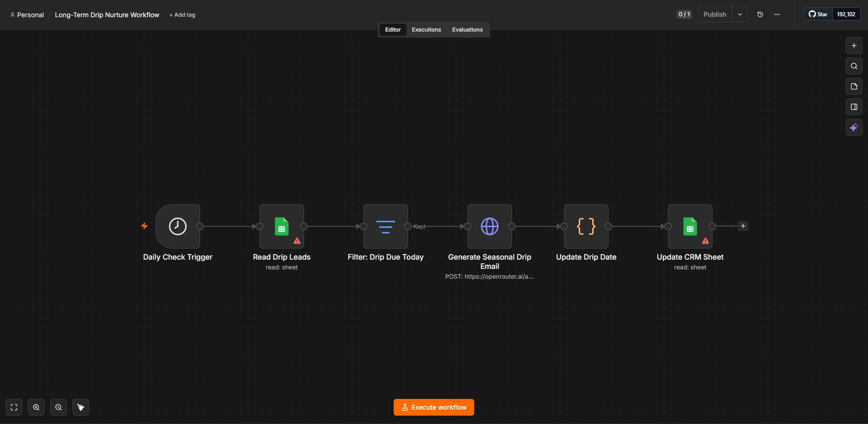
Task: Click warning triangle on Read Drip Leads node
Action: 297,241
